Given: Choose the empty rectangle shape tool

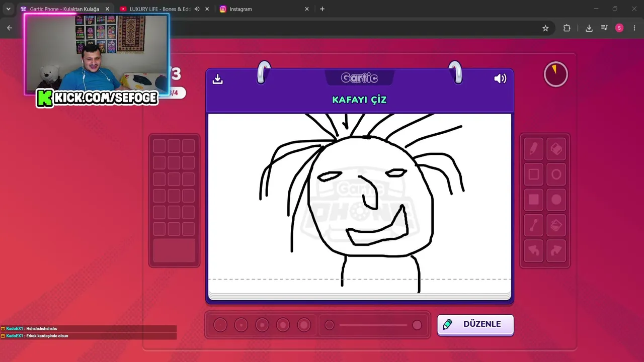Looking at the screenshot, I should pyautogui.click(x=533, y=174).
